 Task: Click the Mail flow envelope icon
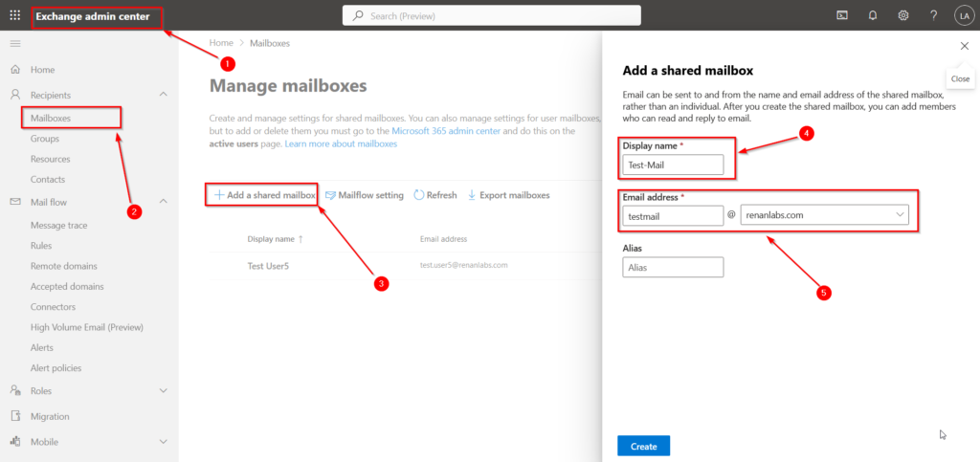coord(15,202)
